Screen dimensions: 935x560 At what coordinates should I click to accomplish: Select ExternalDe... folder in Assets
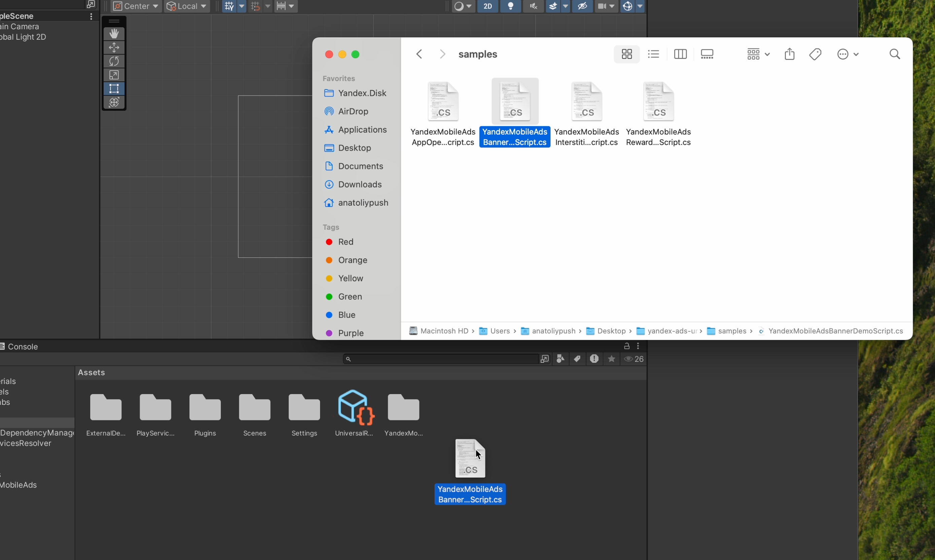pos(106,415)
